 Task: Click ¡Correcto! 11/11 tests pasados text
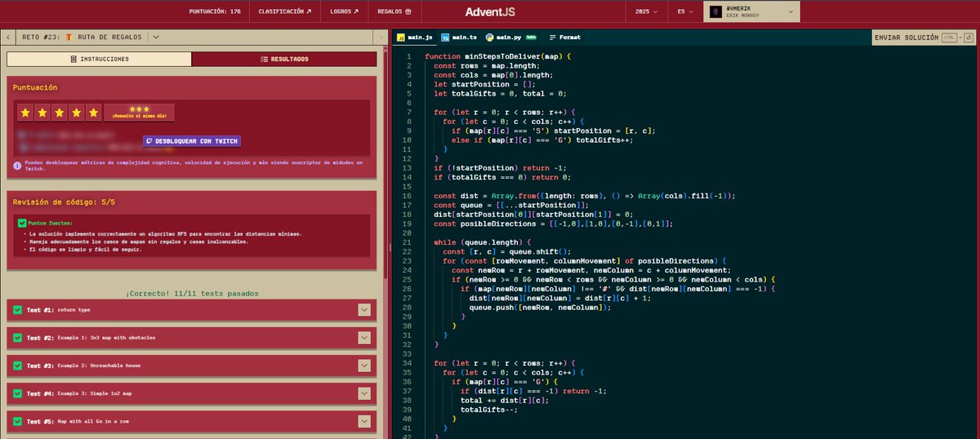click(193, 293)
